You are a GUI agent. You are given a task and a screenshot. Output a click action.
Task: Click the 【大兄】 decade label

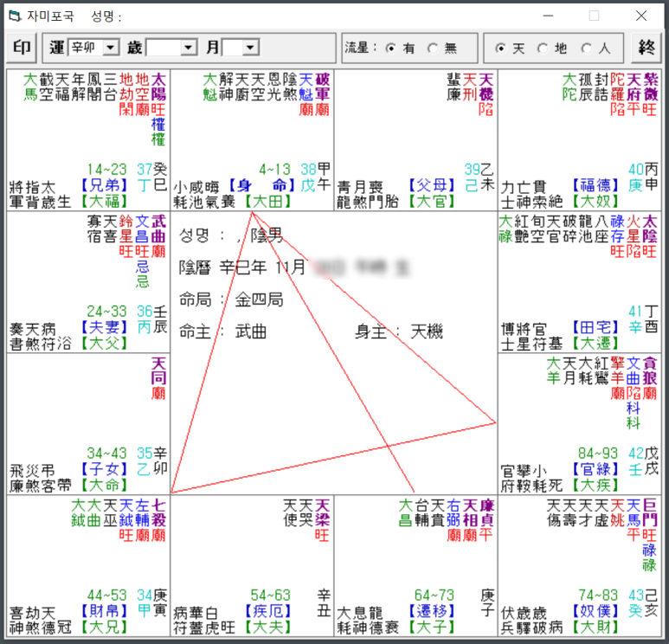104,627
